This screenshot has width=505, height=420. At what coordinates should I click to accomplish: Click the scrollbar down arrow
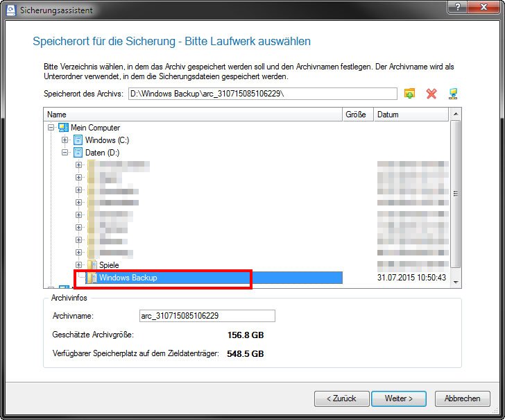pyautogui.click(x=455, y=283)
